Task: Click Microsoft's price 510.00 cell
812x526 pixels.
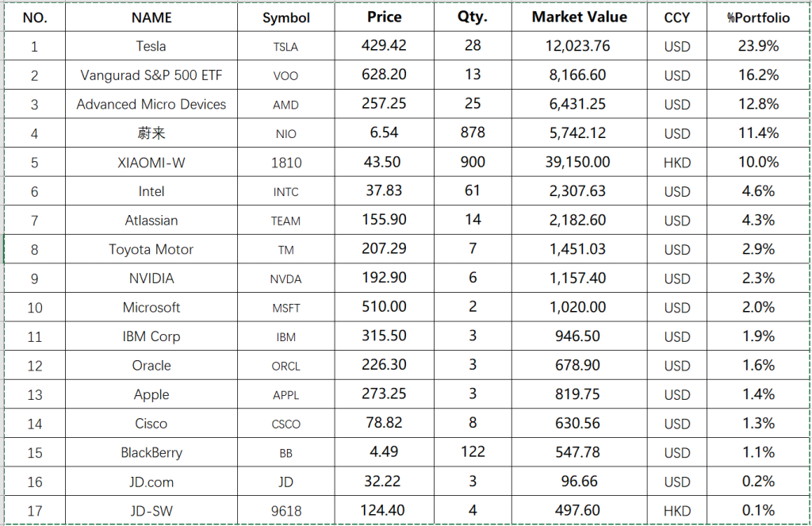Action: click(x=384, y=307)
